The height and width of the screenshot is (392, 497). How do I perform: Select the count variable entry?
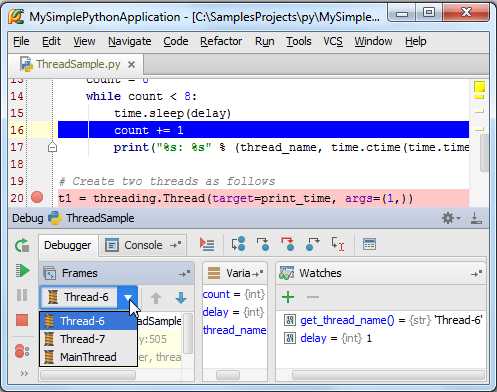click(234, 294)
